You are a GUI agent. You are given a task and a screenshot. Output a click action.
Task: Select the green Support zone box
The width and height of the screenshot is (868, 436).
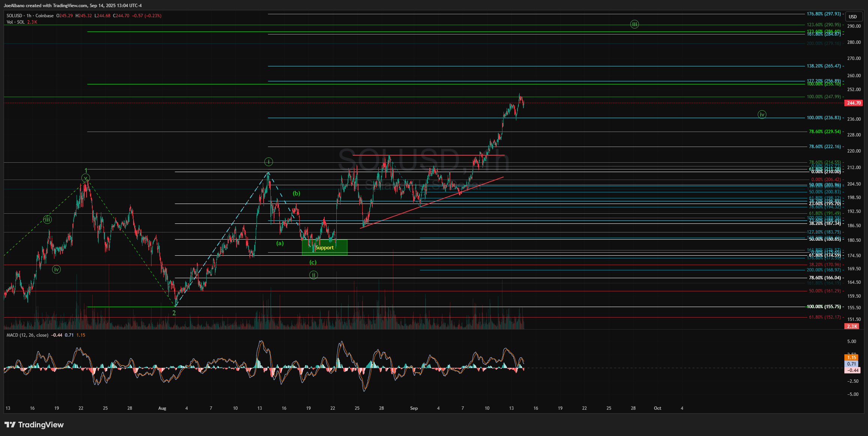coord(325,248)
